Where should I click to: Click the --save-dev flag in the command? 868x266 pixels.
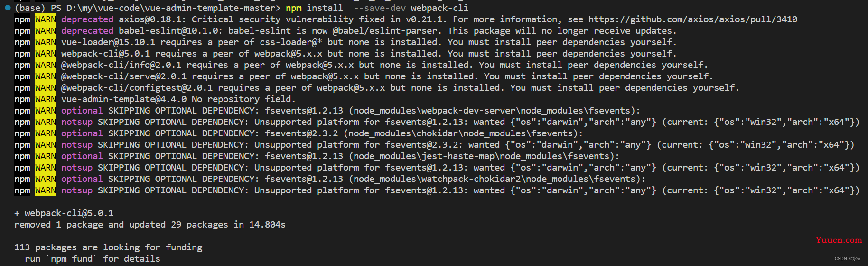[x=379, y=8]
